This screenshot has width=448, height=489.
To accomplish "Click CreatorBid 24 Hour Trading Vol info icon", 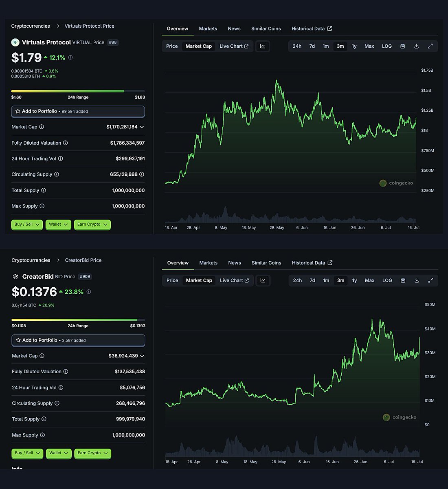I will tap(61, 388).
